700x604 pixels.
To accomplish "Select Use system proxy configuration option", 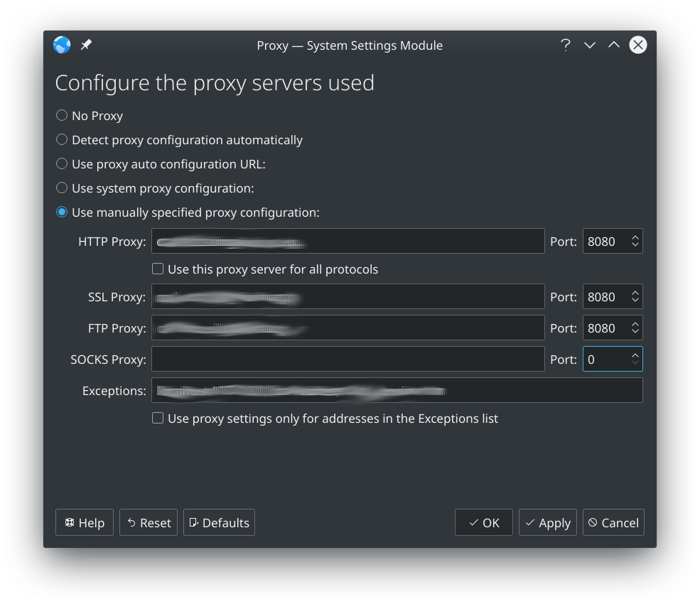I will point(62,188).
